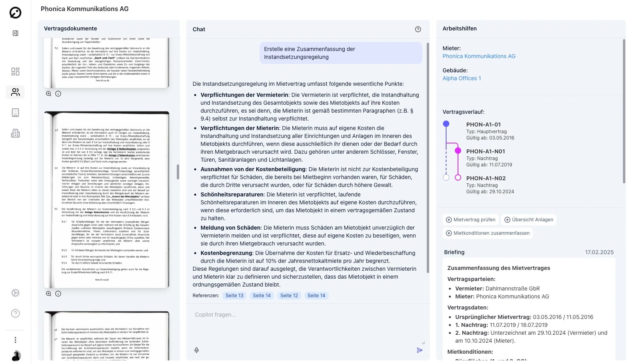Show info for page 12 document
Viewport: 632px width, 364px height.
click(58, 94)
